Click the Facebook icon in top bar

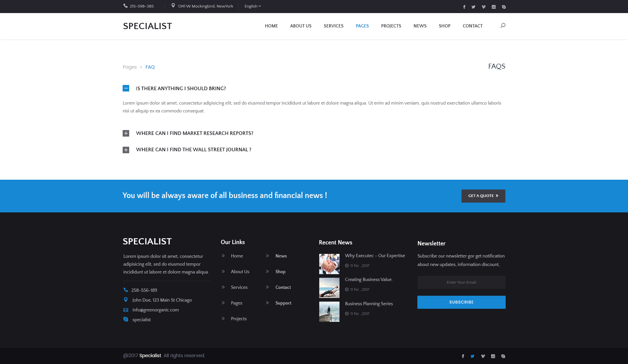click(464, 7)
